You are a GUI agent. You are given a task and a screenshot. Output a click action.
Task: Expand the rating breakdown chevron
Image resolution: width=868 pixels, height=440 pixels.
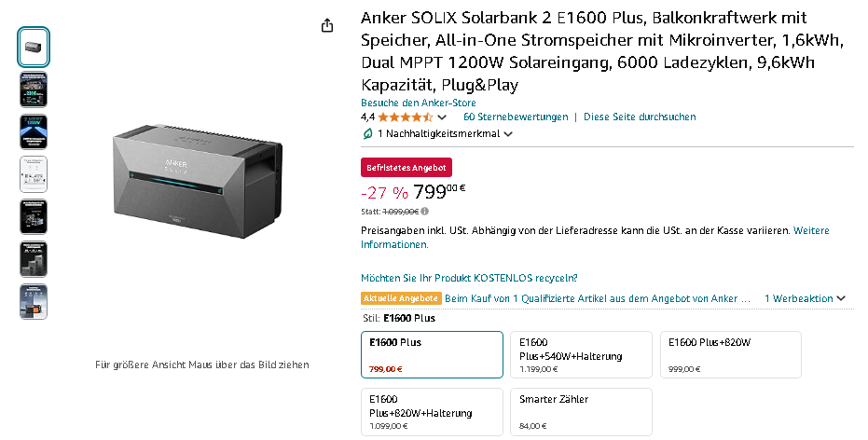point(442,117)
